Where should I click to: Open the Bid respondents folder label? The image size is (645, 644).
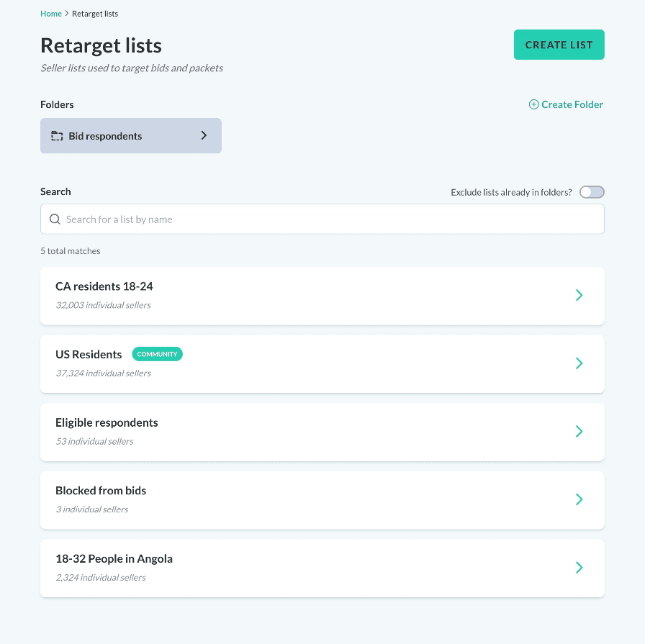(x=105, y=136)
